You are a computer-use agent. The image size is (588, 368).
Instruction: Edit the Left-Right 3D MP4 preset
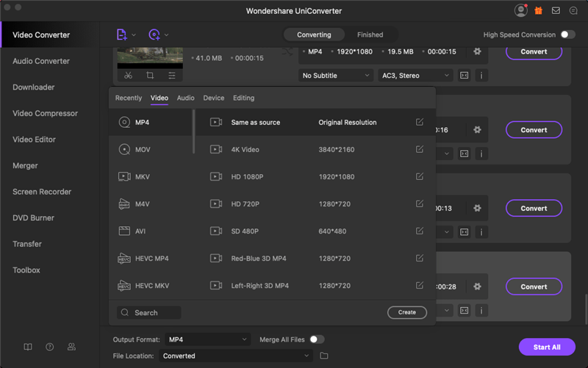click(x=420, y=285)
